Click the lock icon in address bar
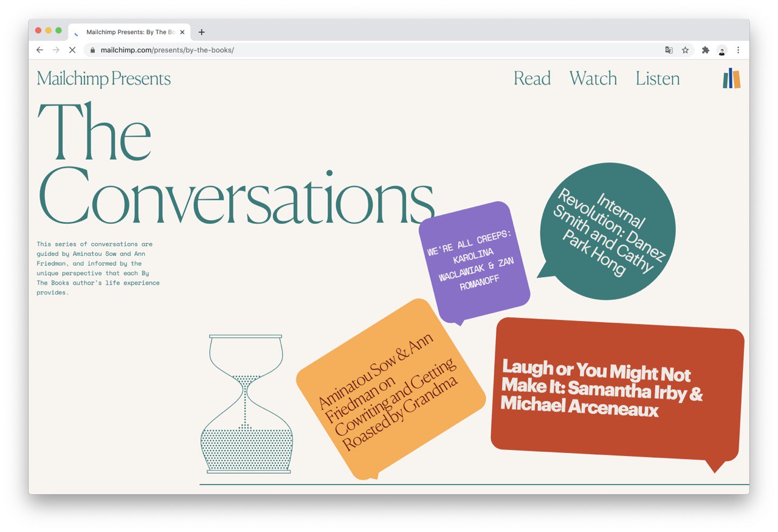778x532 pixels. point(92,50)
